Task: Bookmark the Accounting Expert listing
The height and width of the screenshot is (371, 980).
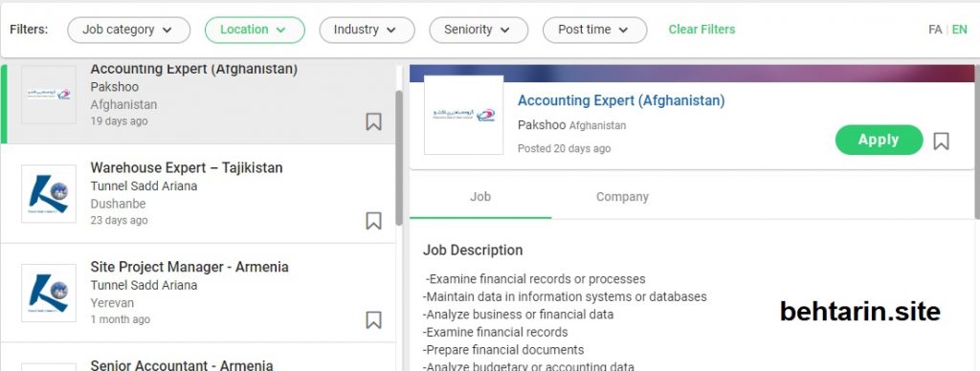Action: [373, 121]
